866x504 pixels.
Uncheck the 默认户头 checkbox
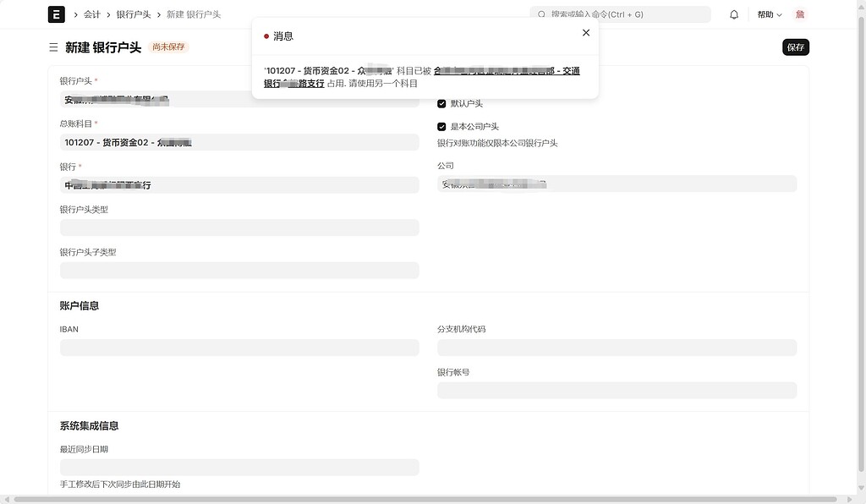[x=441, y=104]
